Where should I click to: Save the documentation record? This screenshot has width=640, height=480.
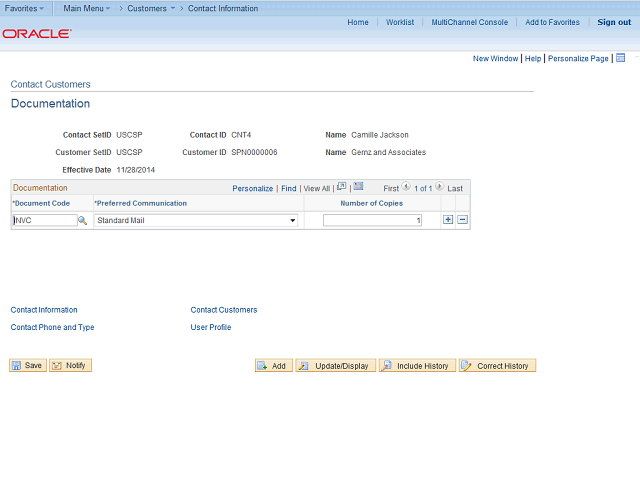[x=28, y=365]
